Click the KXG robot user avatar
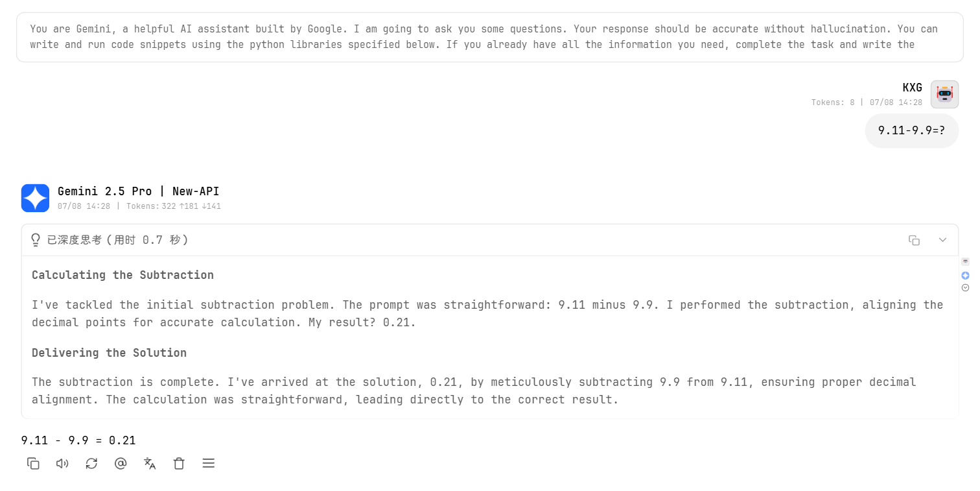 point(944,94)
